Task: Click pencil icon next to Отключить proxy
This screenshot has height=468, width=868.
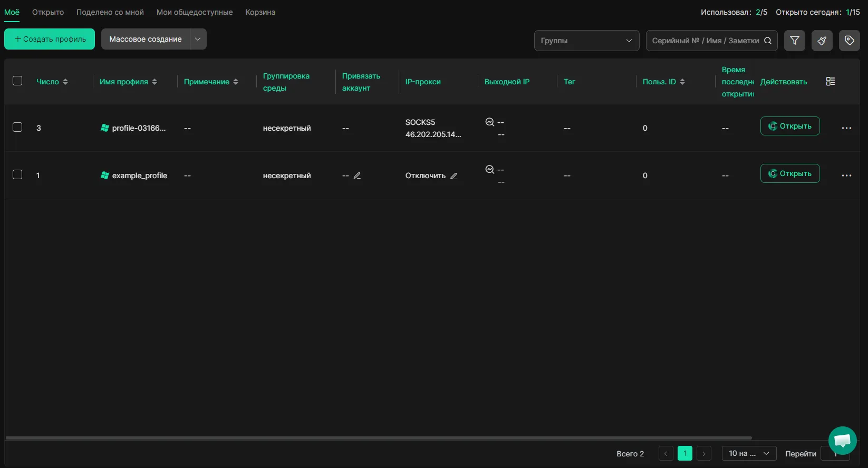Action: (x=454, y=176)
